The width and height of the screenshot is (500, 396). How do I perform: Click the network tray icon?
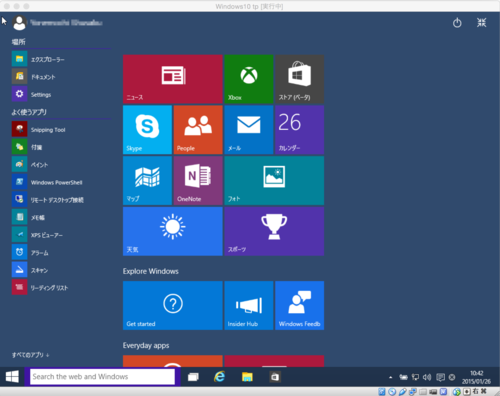click(x=415, y=377)
